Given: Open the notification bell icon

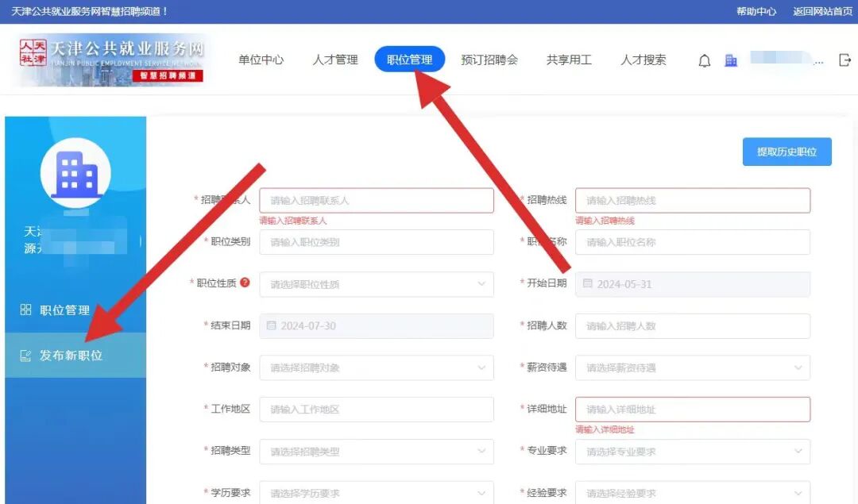Looking at the screenshot, I should click(x=704, y=60).
